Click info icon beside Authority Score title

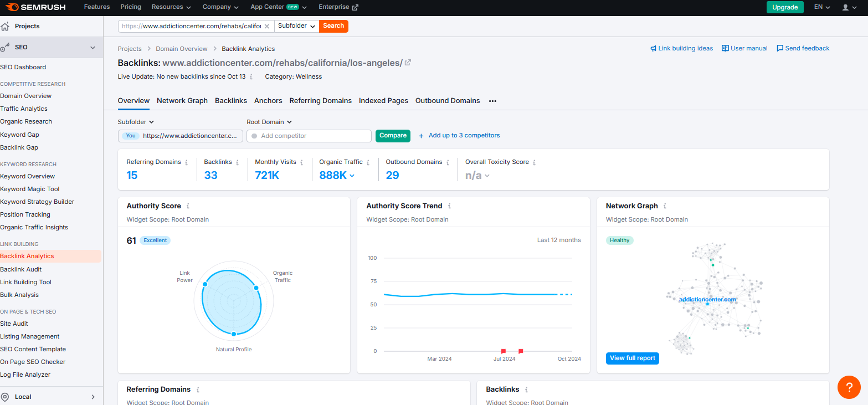(188, 206)
